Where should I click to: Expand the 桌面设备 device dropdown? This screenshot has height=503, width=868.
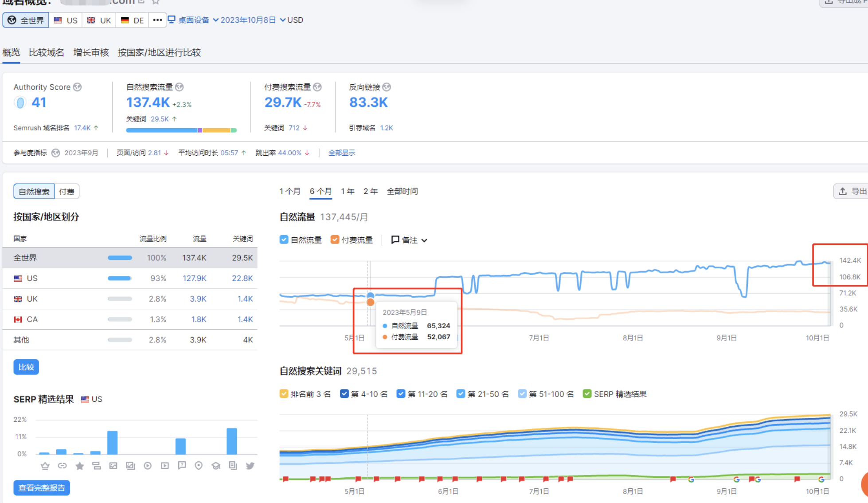point(193,20)
